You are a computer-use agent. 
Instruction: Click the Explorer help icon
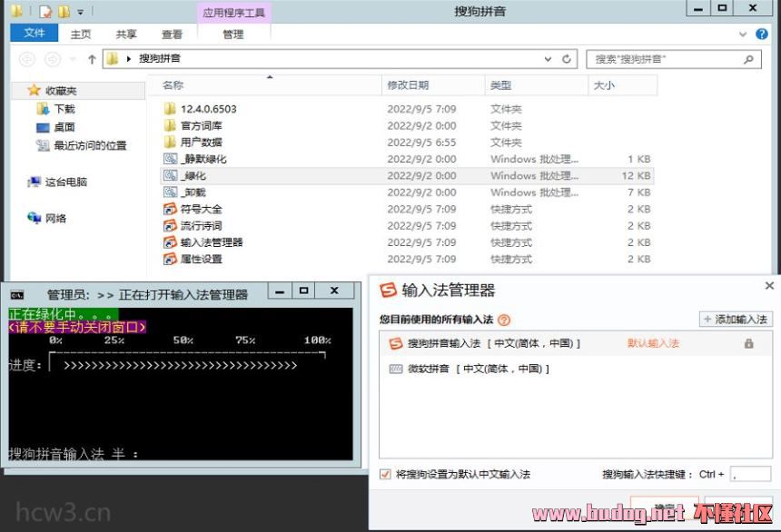(762, 34)
